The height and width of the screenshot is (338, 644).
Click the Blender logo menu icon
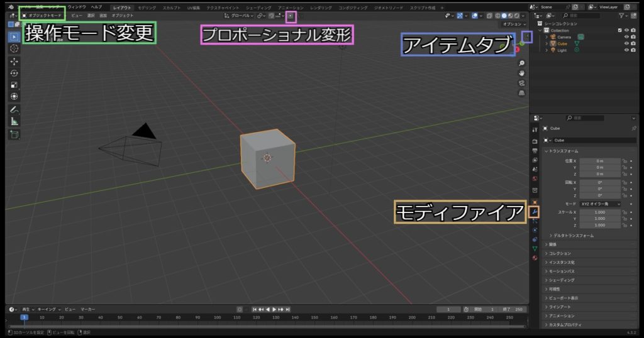[11, 7]
